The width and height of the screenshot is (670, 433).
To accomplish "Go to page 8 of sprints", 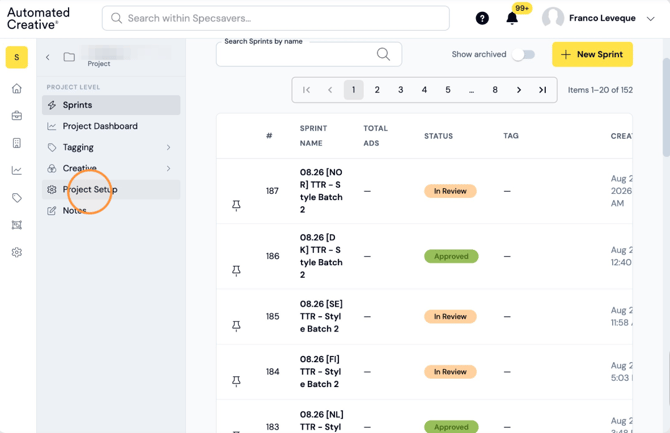I will (x=495, y=90).
